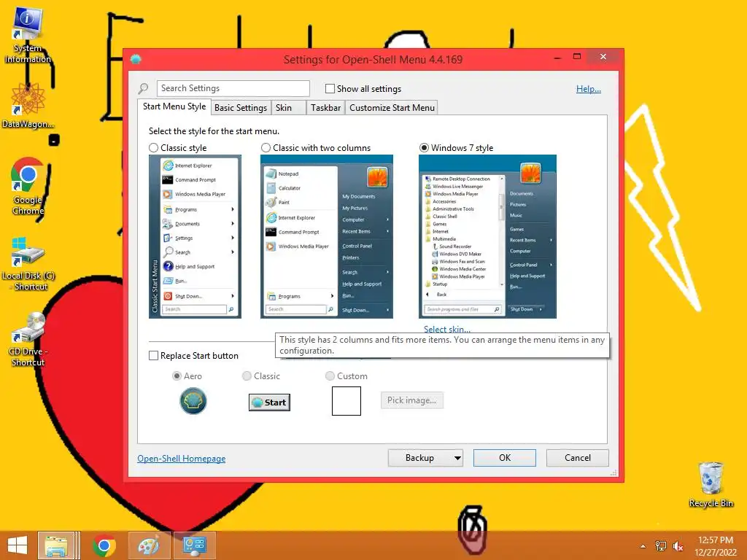The width and height of the screenshot is (747, 560).
Task: Switch to the Taskbar tab
Action: tap(326, 108)
